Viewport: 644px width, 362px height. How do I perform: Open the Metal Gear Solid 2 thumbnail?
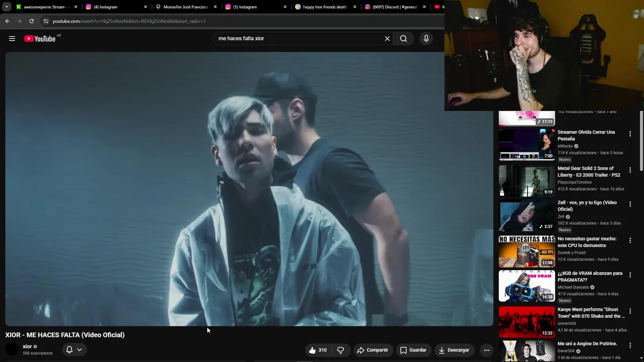527,180
